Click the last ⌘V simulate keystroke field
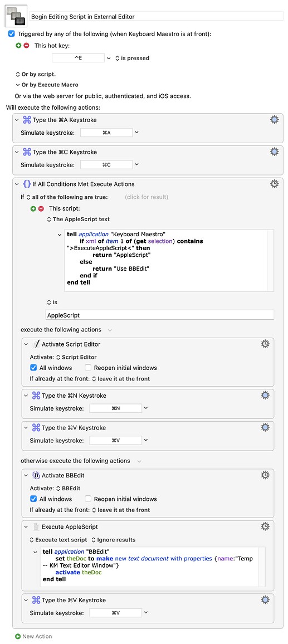This screenshot has width=288, height=644. (116, 613)
